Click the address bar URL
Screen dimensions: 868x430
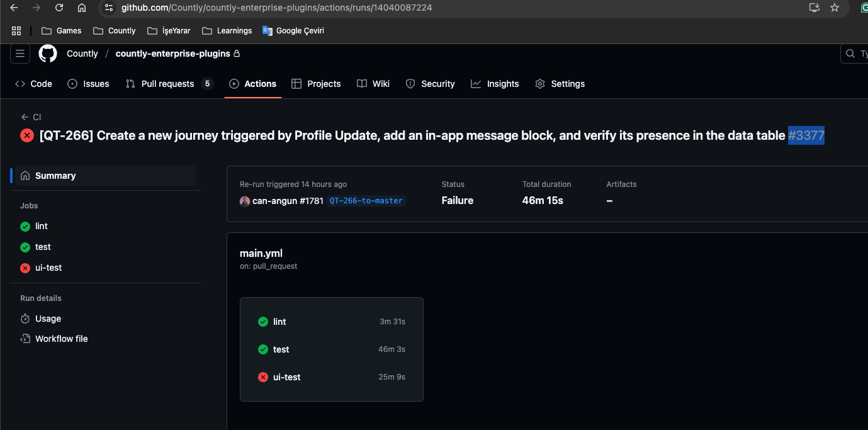[276, 8]
